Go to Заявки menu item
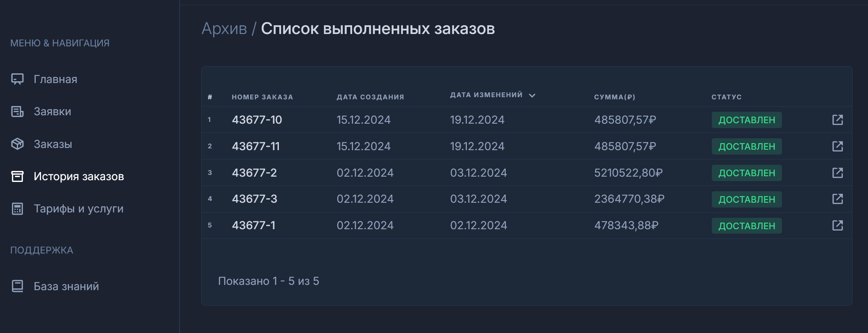The height and width of the screenshot is (333, 868). [x=53, y=112]
